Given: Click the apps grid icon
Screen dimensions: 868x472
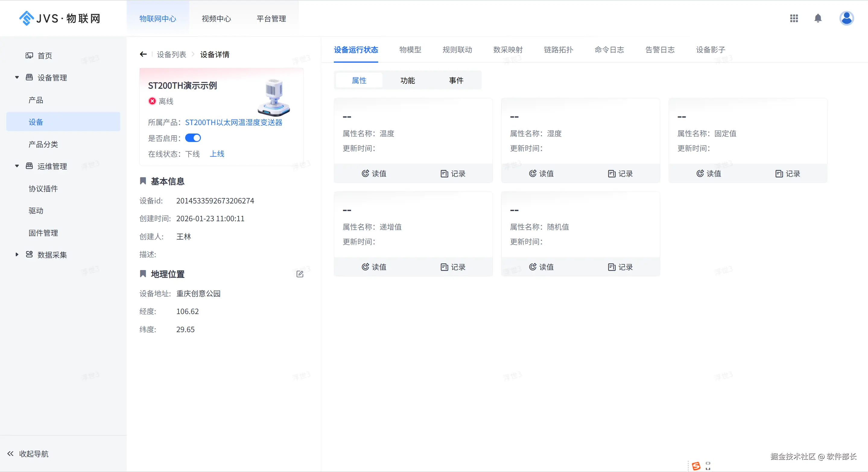Looking at the screenshot, I should (x=794, y=18).
